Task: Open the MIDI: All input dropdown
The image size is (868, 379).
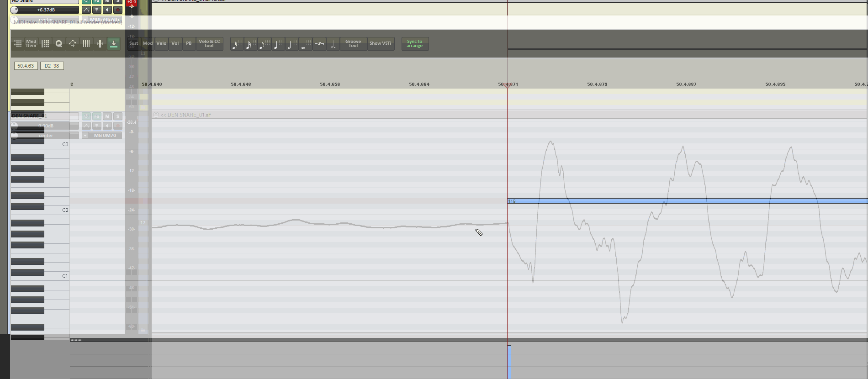Action: click(x=102, y=20)
